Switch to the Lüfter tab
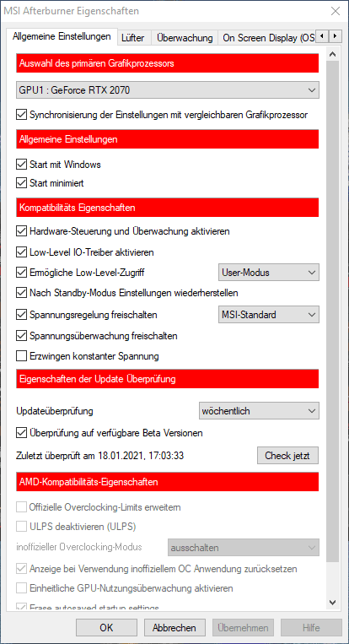Screen dimensions: 349x644 133,38
